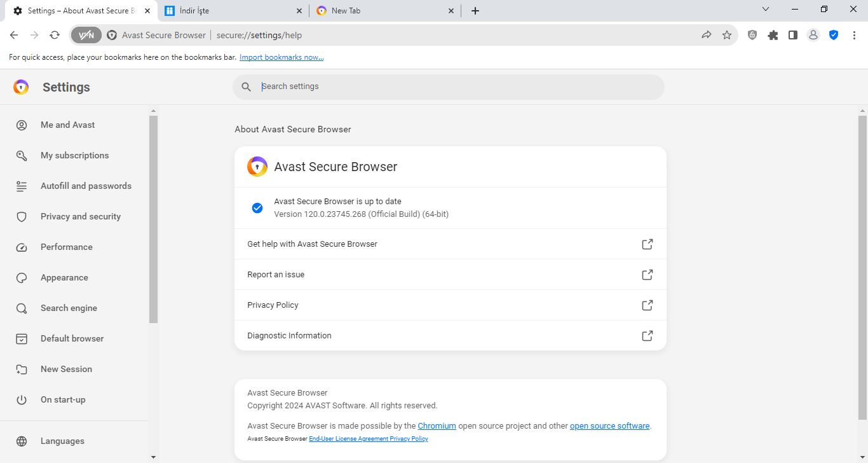The image size is (868, 463).
Task: Click external link icon beside Get help
Action: pyautogui.click(x=647, y=244)
